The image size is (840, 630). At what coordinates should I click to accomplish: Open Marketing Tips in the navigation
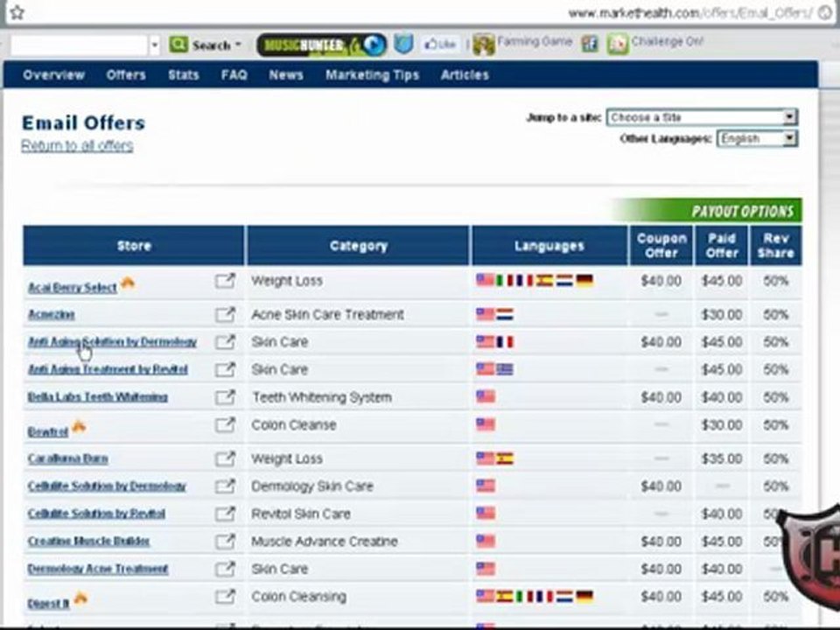click(x=373, y=75)
